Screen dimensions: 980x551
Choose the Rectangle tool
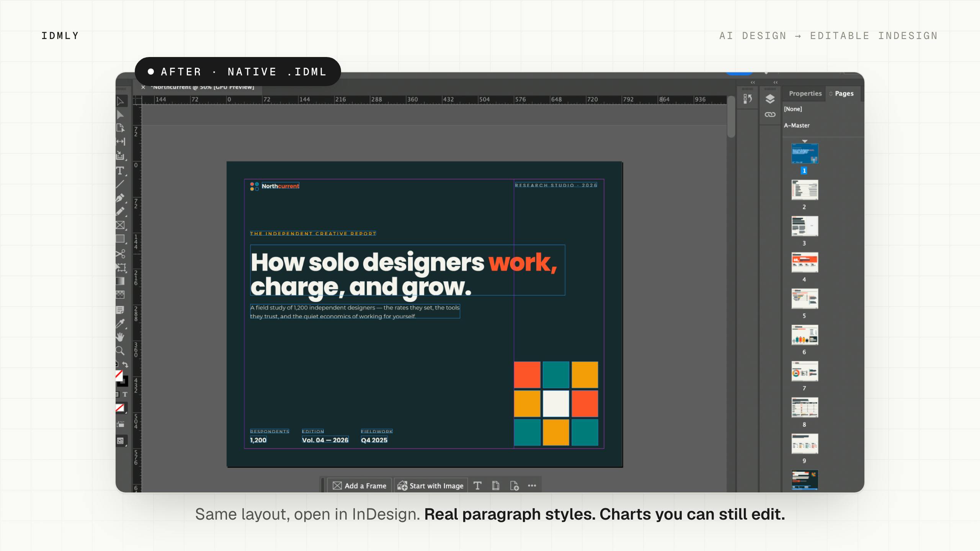[x=120, y=239]
